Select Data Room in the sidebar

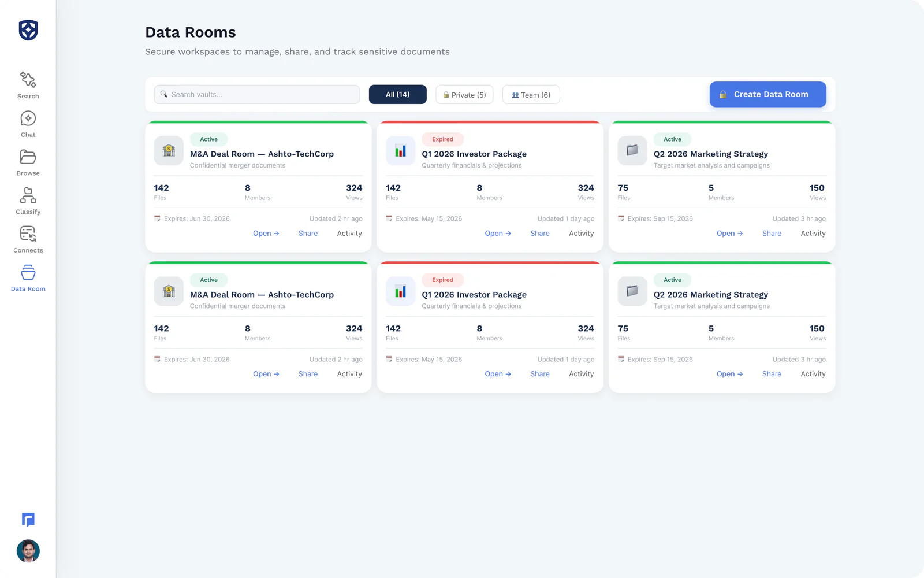coord(28,278)
